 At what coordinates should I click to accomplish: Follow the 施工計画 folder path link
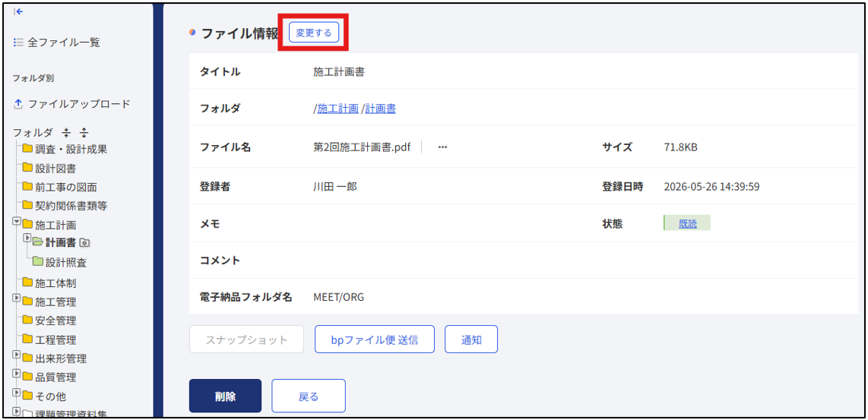point(337,109)
